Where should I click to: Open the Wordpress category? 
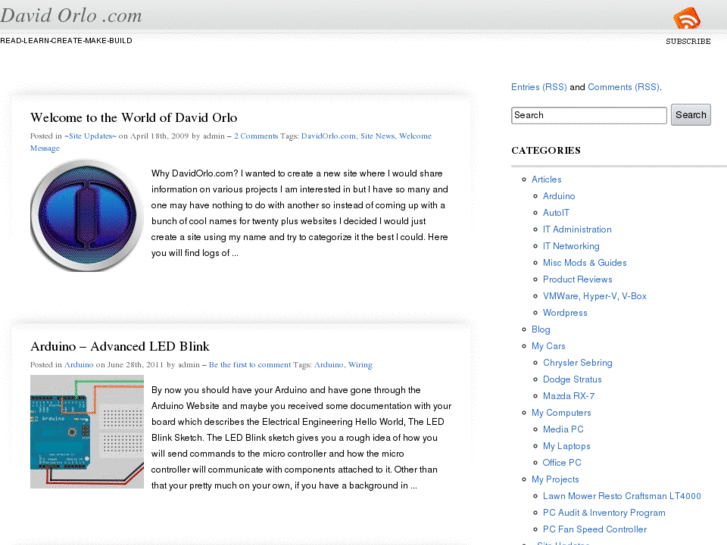pyautogui.click(x=565, y=313)
